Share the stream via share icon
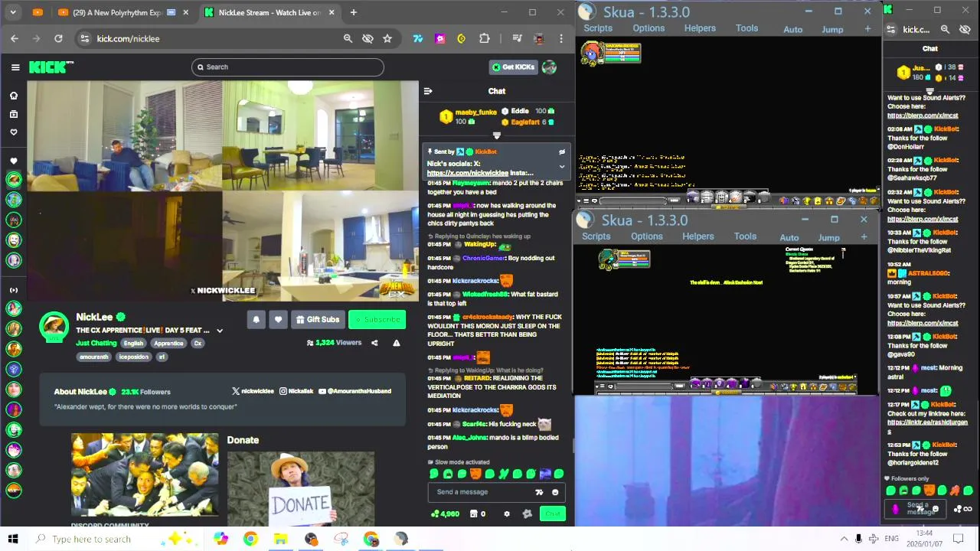The height and width of the screenshot is (551, 980). (374, 343)
